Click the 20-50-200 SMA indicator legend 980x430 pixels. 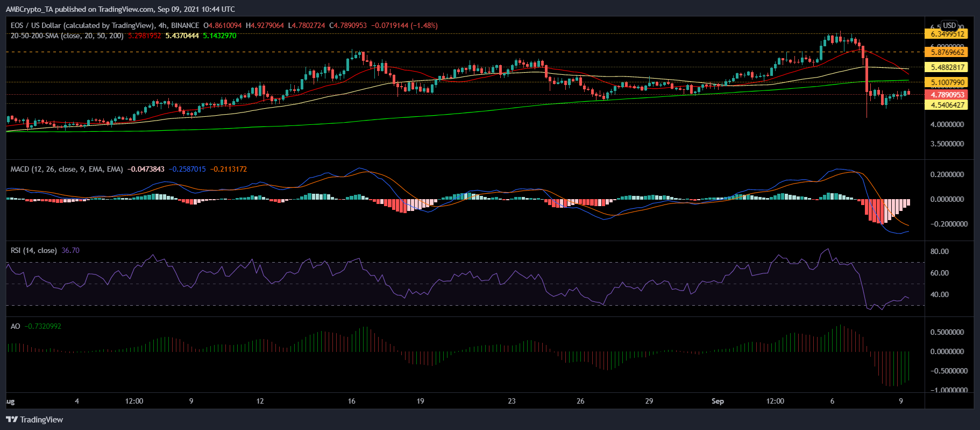pyautogui.click(x=67, y=36)
